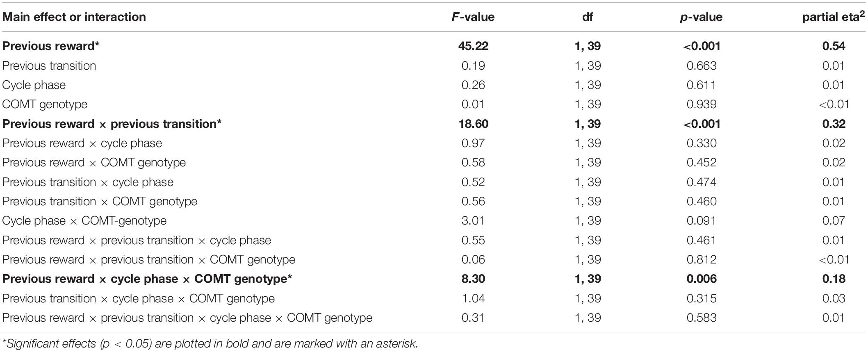The image size is (868, 352).
Task: Click the "Previous transition" main effect row label
Action: [x=49, y=66]
